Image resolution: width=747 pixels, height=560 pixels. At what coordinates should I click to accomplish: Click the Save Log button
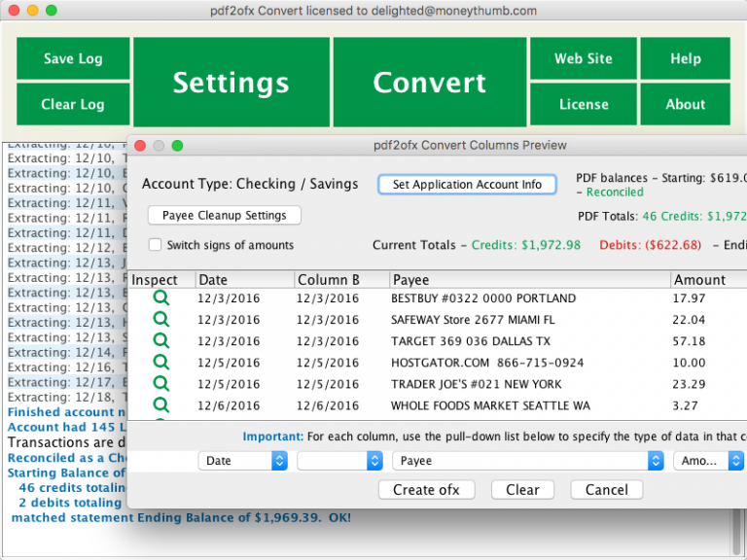tap(73, 58)
